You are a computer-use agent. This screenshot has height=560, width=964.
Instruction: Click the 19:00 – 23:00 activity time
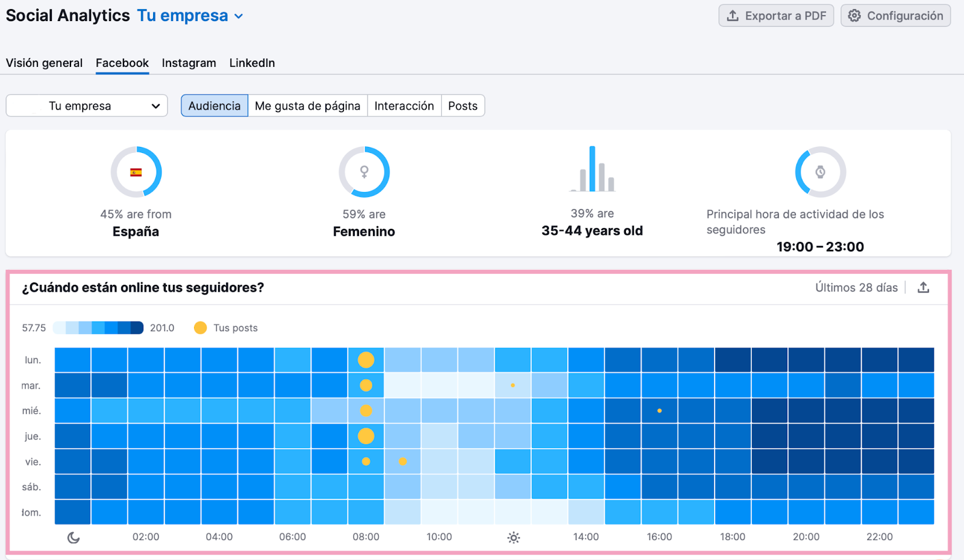(820, 247)
